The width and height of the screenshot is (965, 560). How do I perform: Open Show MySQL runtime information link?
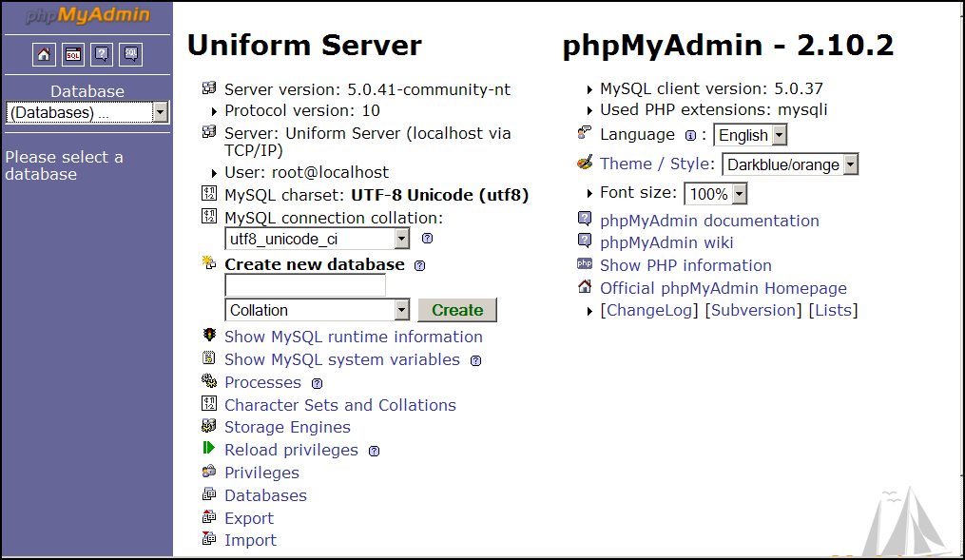click(x=354, y=337)
